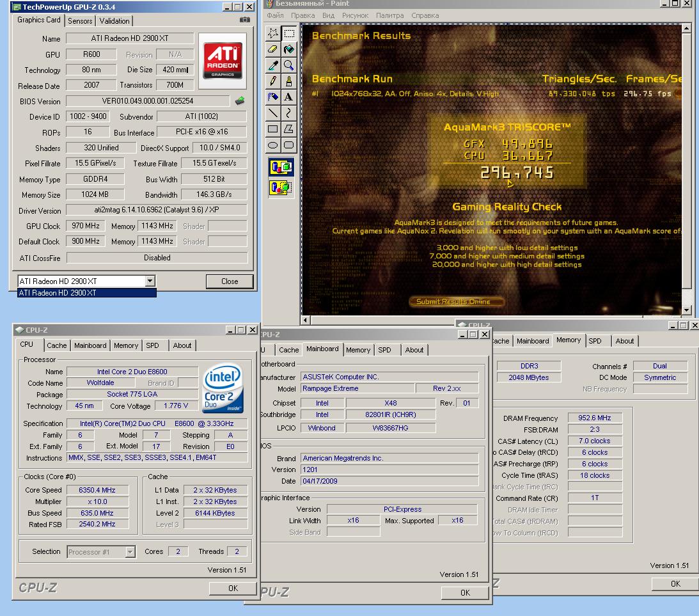The width and height of the screenshot is (699, 616).
Task: Open the Рисунок menu in Paint
Action: 355,15
